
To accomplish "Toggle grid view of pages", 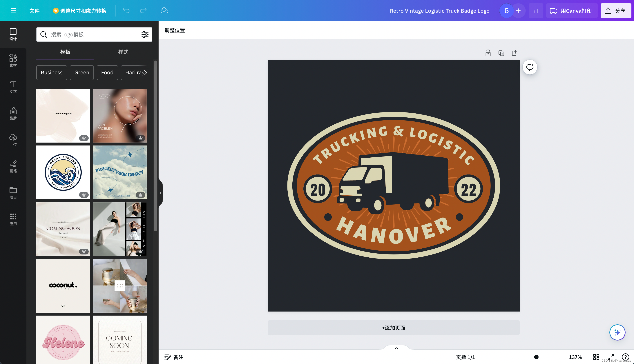I will click(x=596, y=357).
